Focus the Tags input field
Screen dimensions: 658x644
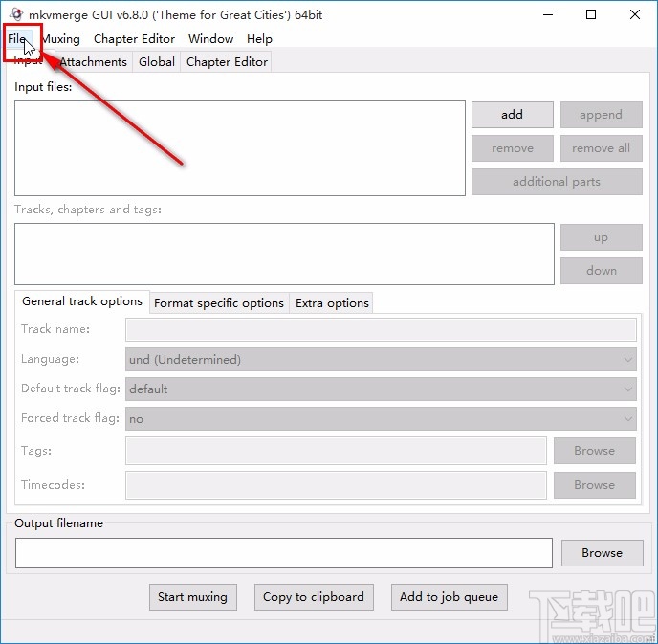click(x=336, y=451)
